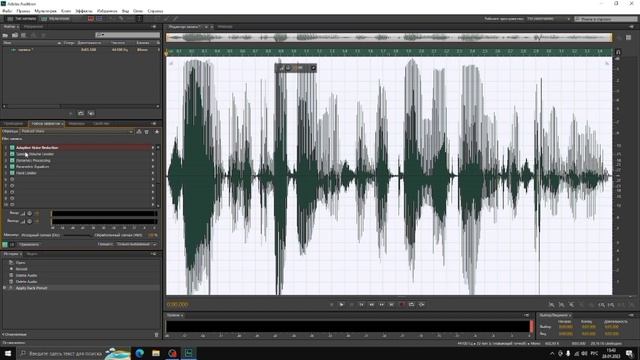Toggle power on empty effect slot 10
The image size is (640, 360).
click(x=12, y=204)
